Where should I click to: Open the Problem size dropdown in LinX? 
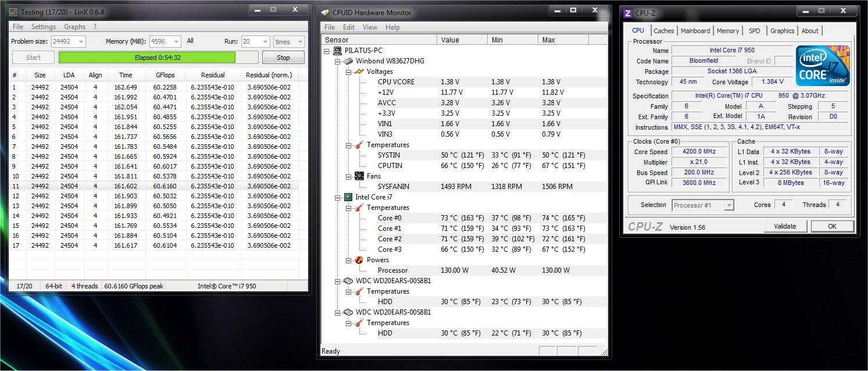coord(80,41)
